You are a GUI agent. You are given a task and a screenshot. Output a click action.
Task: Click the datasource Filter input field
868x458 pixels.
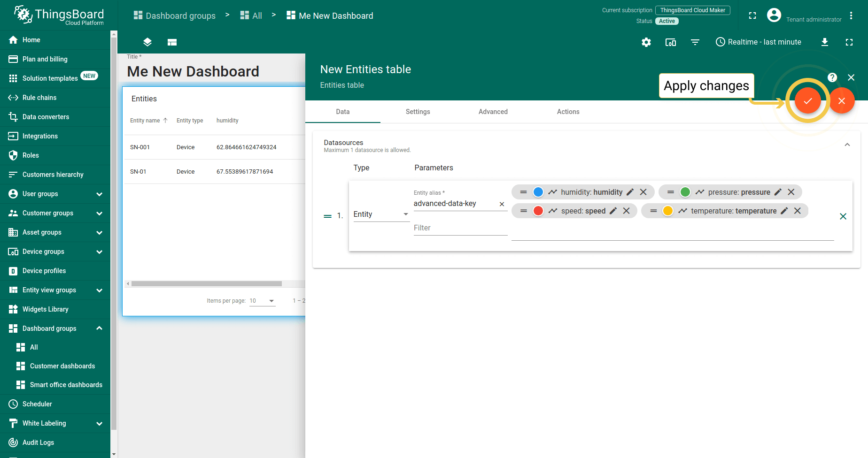click(x=460, y=228)
